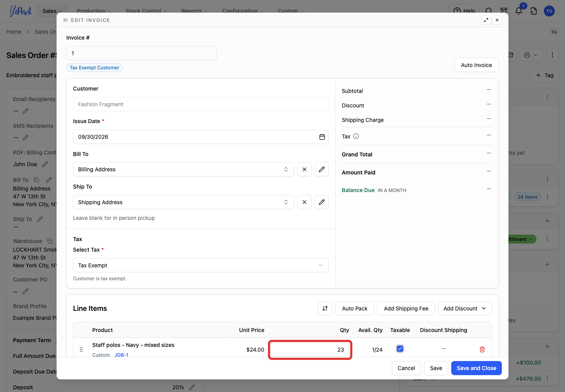Edit SMS Recipients in background page
Viewport: 565px width, 392px height.
[26, 138]
